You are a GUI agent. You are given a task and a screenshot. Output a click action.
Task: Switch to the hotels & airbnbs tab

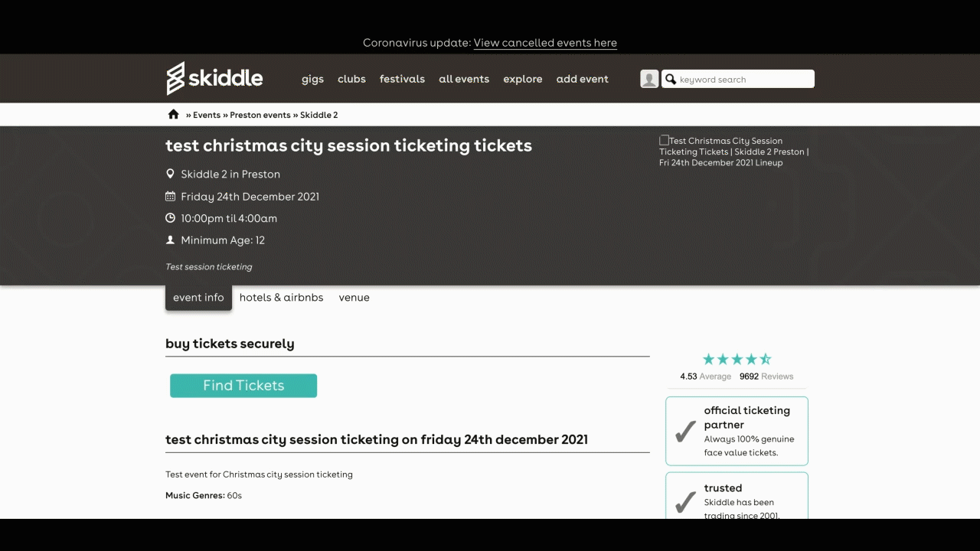pos(281,298)
